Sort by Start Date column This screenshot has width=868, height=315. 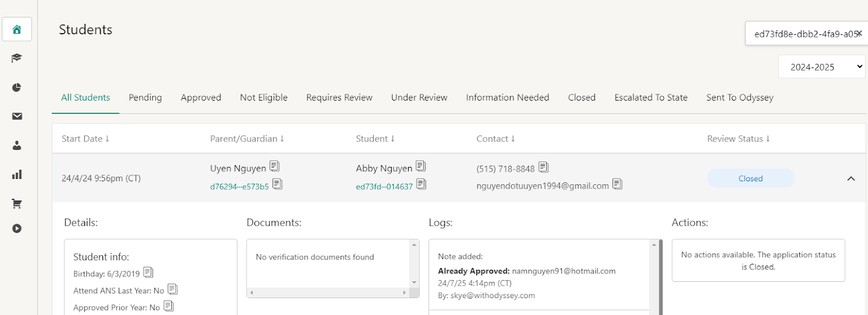coord(86,139)
